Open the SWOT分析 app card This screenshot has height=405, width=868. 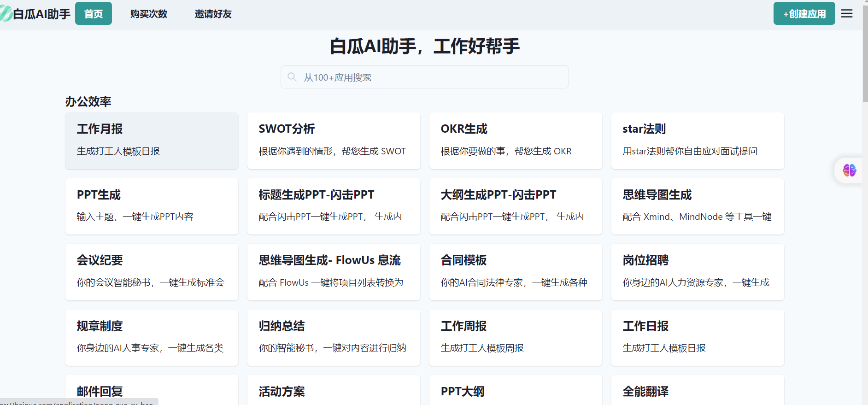pos(334,141)
